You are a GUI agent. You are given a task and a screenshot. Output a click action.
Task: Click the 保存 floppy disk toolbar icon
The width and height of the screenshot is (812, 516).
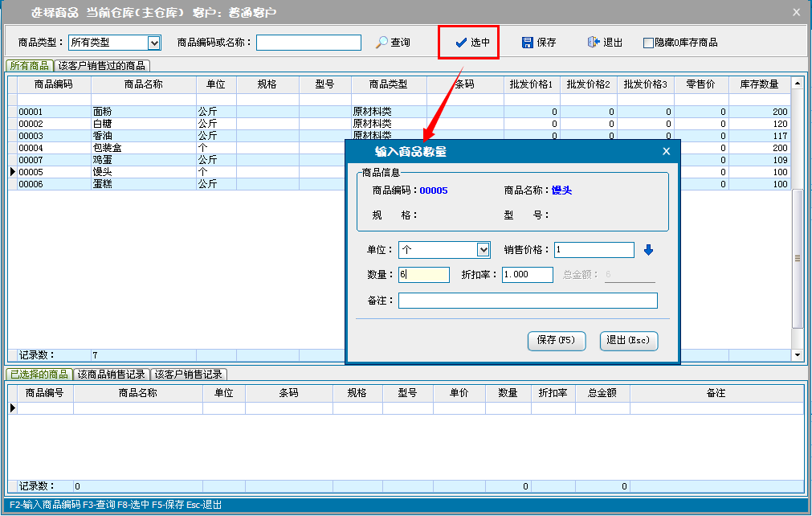point(528,43)
